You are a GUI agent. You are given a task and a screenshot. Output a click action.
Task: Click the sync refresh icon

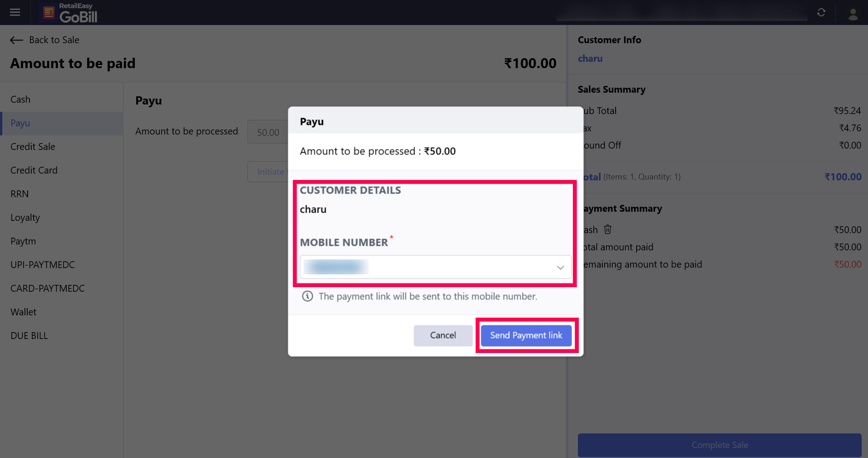(x=821, y=12)
